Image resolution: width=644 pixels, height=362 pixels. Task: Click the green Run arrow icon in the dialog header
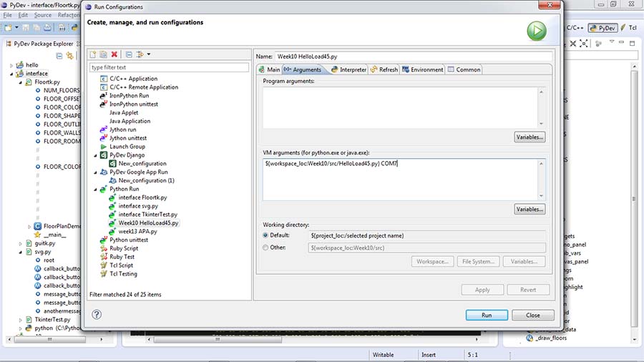(x=537, y=31)
